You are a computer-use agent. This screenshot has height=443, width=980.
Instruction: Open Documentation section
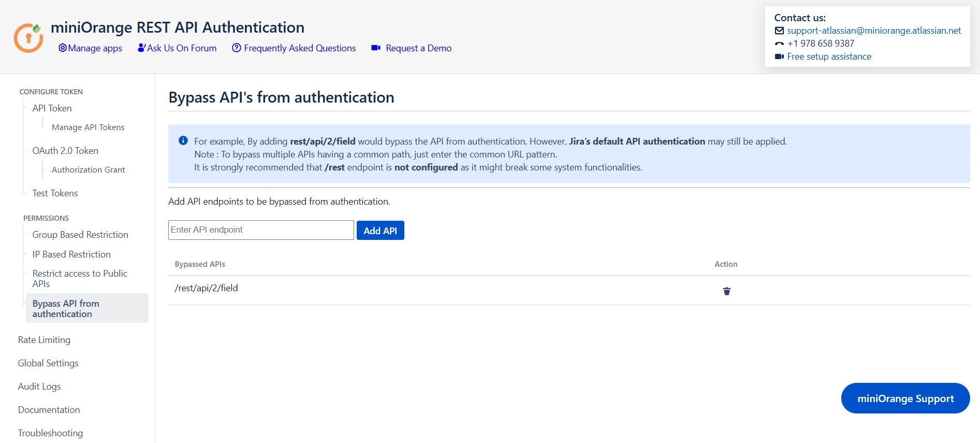(49, 410)
